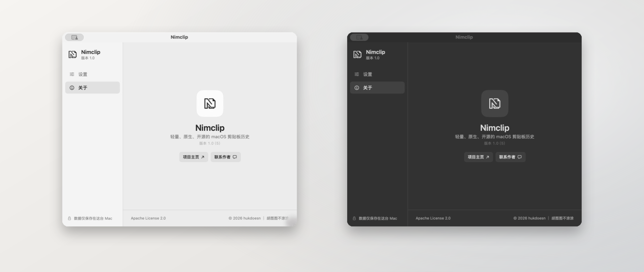
Task: Click large Nimclip app icon in dark window
Action: (494, 104)
